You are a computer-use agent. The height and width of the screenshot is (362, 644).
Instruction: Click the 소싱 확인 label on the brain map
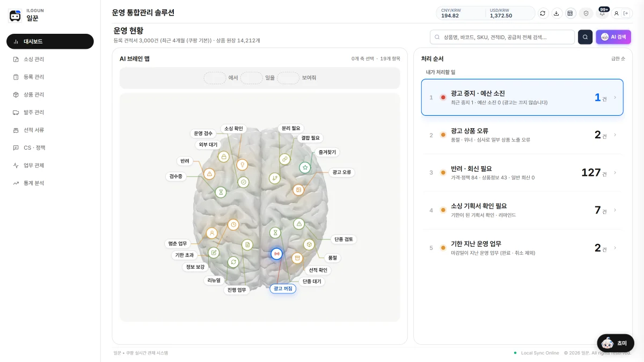233,129
